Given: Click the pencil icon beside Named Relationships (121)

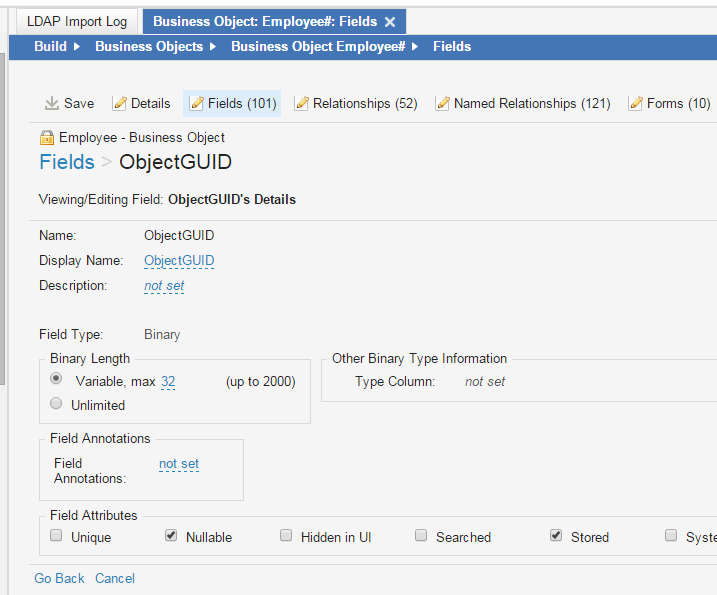Looking at the screenshot, I should point(442,103).
